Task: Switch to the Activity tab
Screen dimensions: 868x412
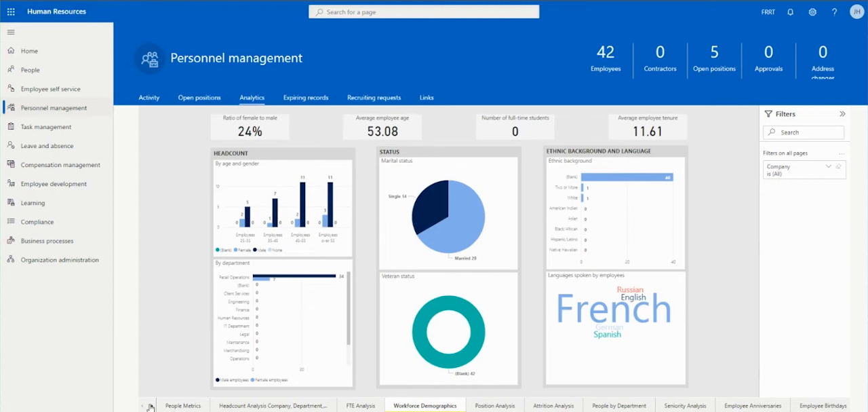Action: pos(149,98)
